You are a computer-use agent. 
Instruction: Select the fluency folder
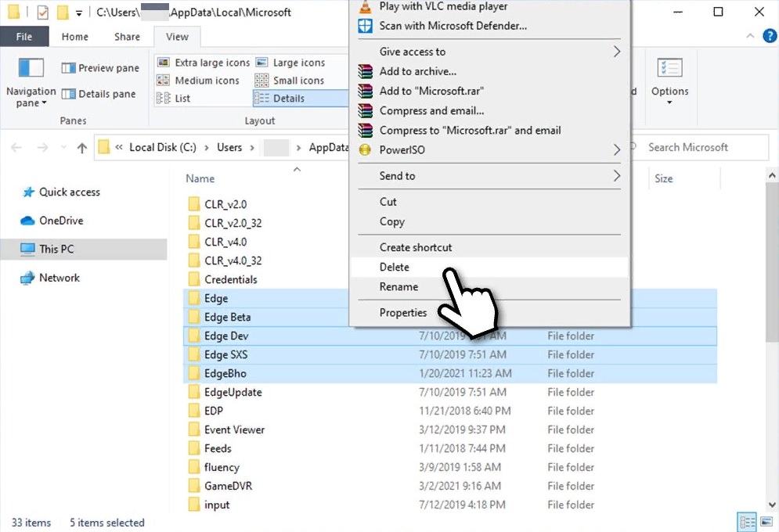tap(222, 468)
